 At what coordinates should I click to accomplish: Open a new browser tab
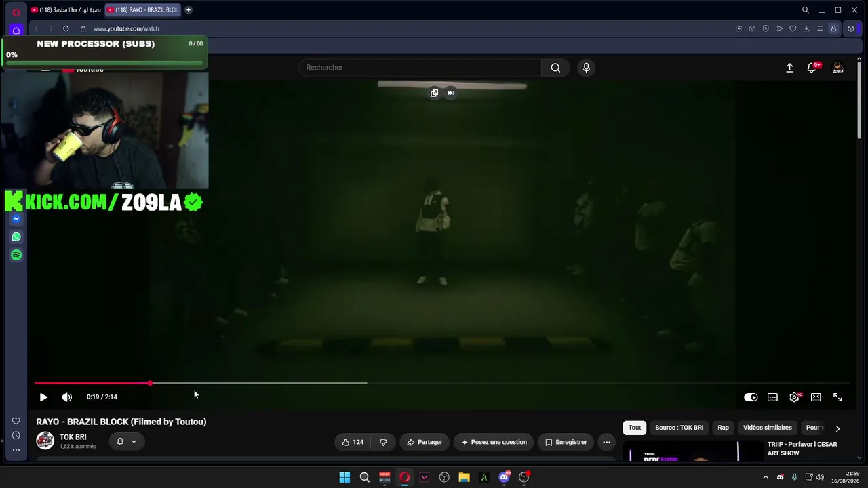pyautogui.click(x=189, y=10)
